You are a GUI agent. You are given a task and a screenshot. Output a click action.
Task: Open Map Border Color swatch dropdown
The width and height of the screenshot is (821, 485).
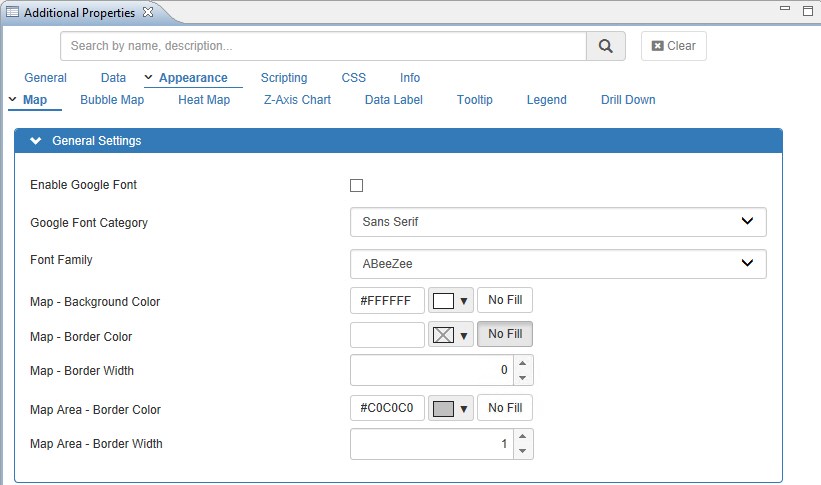tap(450, 334)
